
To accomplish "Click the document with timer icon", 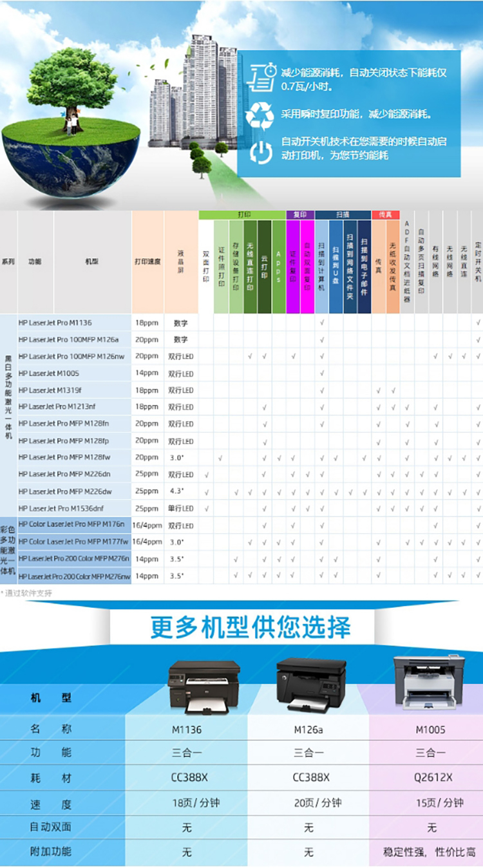I will (260, 77).
